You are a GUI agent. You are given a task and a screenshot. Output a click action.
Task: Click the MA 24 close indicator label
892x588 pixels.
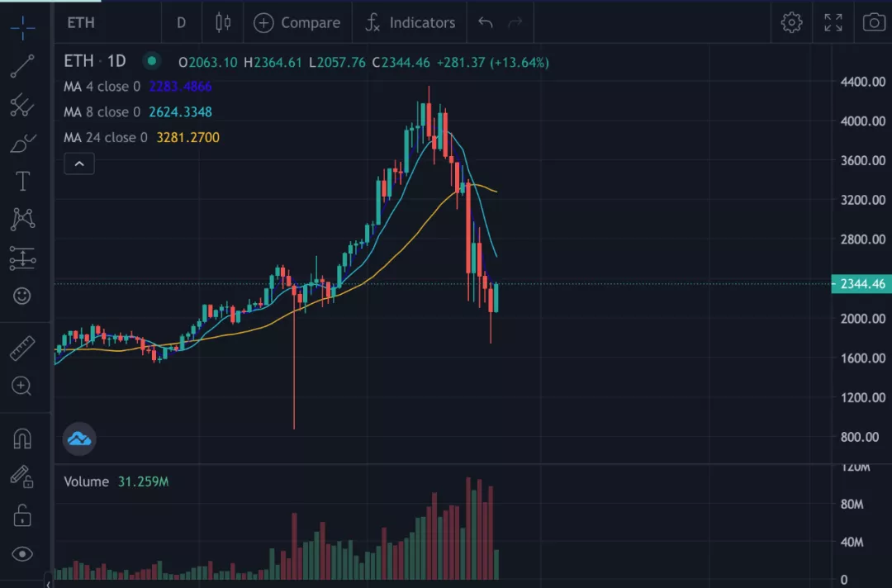point(105,138)
